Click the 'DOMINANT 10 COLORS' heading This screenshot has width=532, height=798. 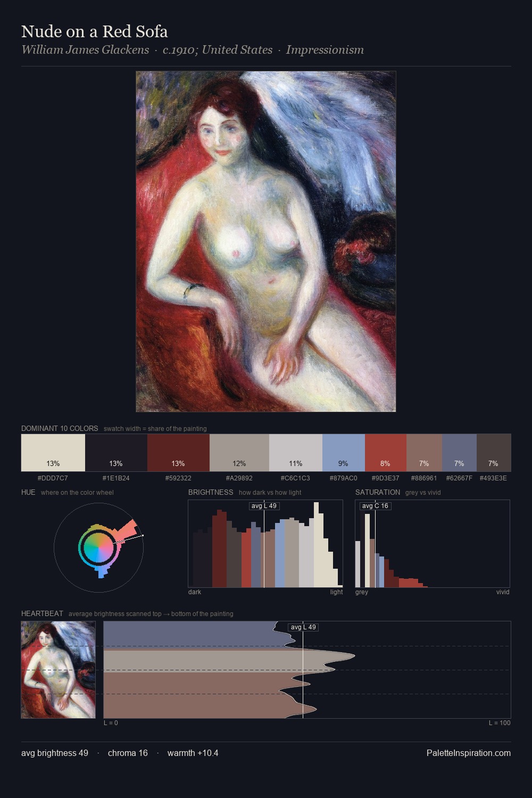tap(60, 428)
